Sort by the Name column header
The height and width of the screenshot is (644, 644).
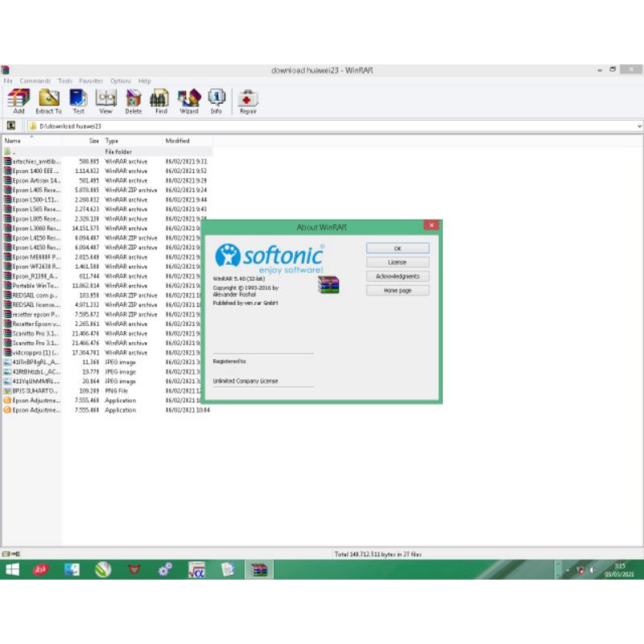click(x=32, y=141)
